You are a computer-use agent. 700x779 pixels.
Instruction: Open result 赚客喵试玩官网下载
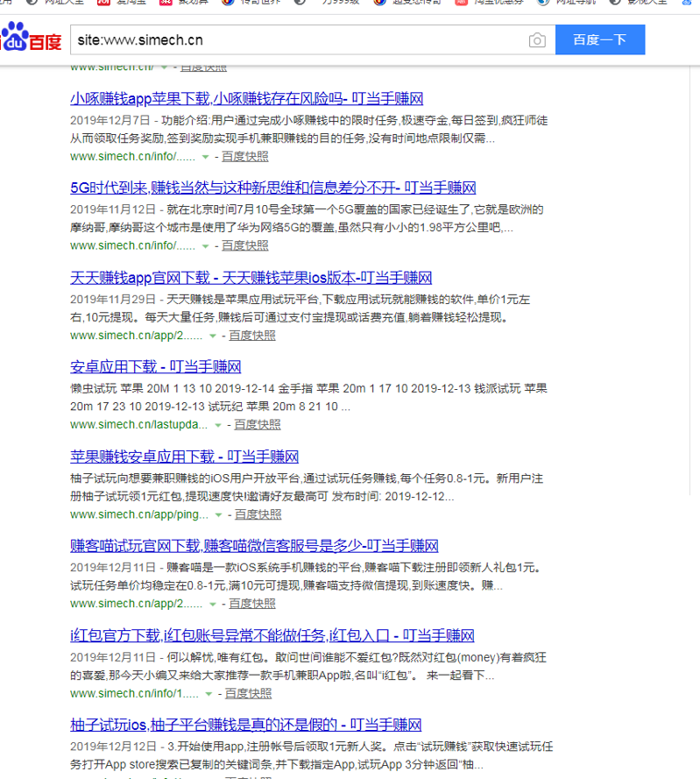tap(254, 546)
